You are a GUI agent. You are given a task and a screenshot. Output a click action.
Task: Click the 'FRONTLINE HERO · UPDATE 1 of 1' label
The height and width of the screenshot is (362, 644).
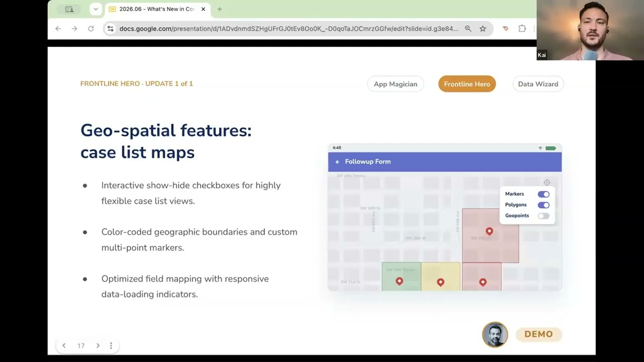pyautogui.click(x=137, y=83)
